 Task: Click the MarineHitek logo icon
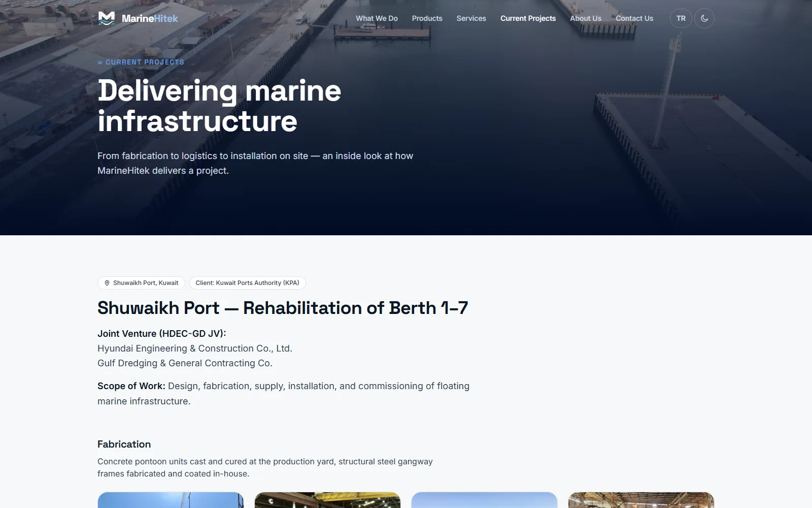tap(107, 18)
